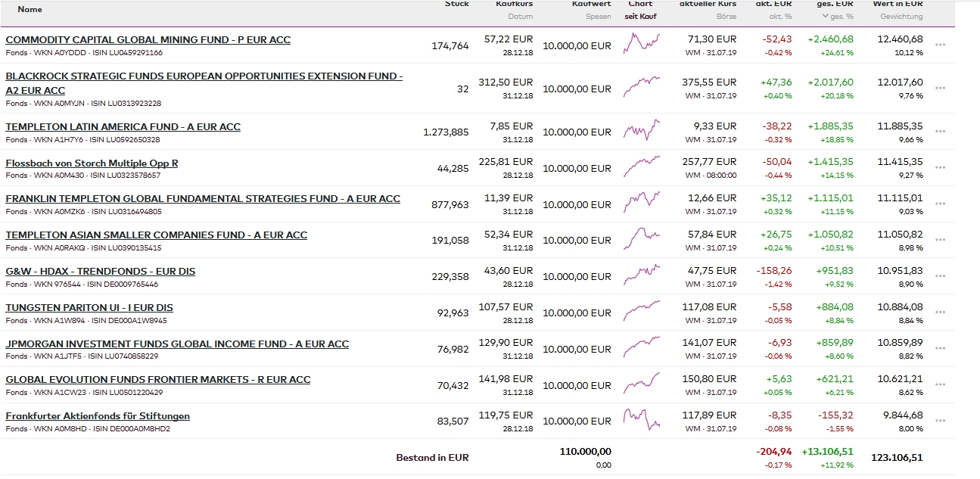Open Franklin Templeton Global Fundamental Strategies fund
This screenshot has height=479, width=980.
coord(203,199)
